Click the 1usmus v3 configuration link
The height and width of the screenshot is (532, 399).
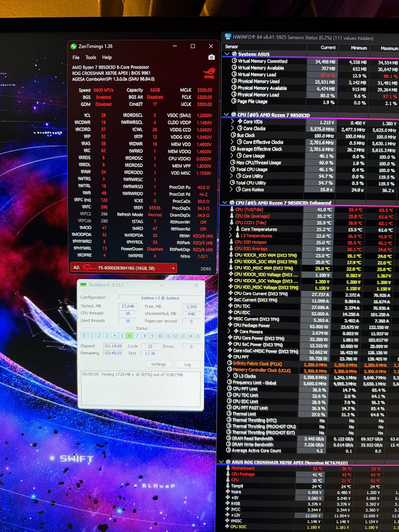(160, 298)
